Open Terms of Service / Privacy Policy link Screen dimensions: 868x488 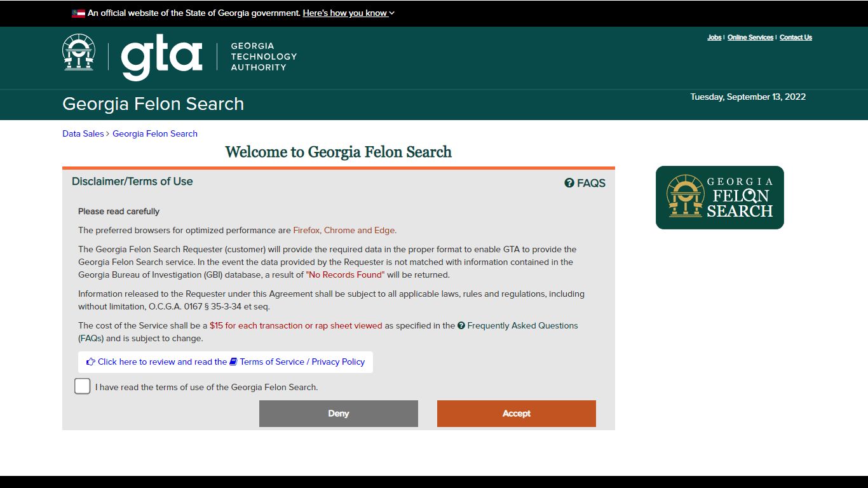tap(302, 362)
